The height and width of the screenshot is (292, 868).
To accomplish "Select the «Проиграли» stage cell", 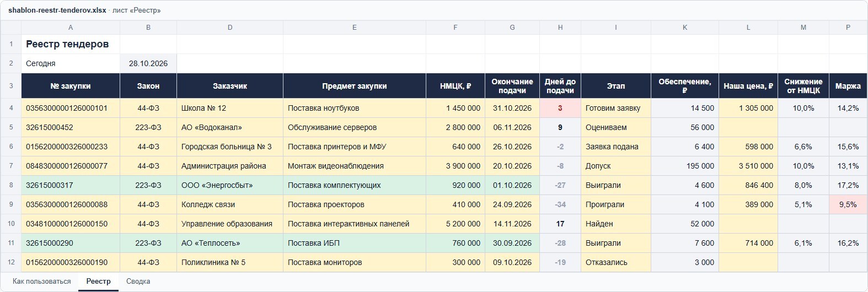I will click(616, 204).
